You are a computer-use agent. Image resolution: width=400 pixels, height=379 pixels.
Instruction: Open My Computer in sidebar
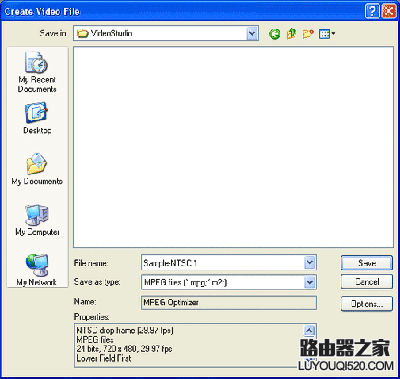(37, 220)
